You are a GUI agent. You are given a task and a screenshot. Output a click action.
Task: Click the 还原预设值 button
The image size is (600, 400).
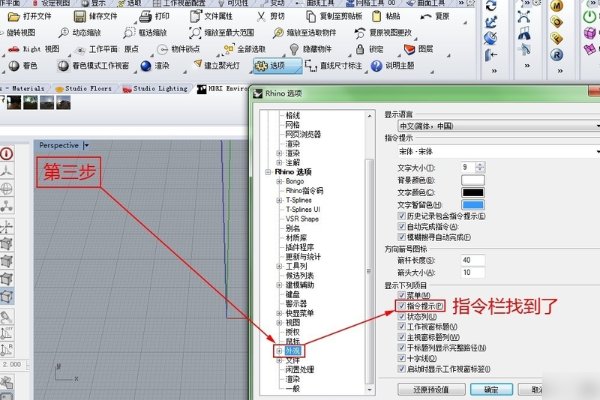(x=431, y=390)
